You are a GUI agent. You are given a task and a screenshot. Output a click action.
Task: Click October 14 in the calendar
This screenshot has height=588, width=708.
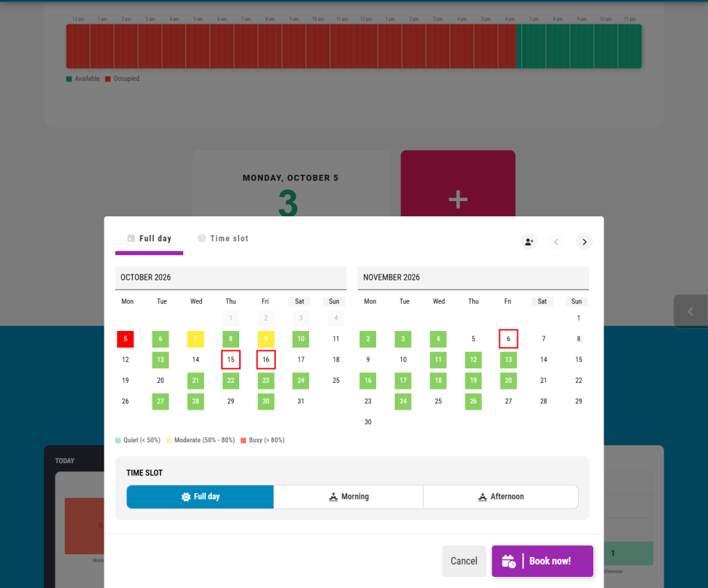[196, 360]
